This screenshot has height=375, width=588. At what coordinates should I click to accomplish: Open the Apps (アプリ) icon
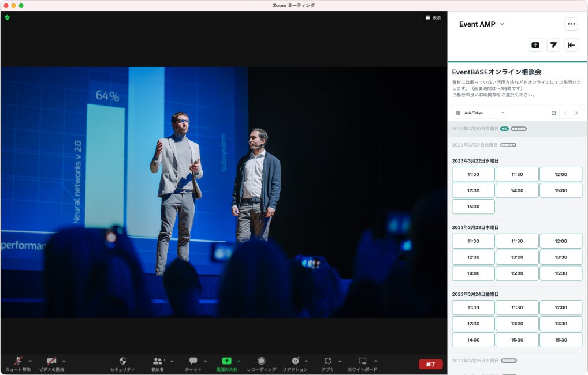(328, 361)
